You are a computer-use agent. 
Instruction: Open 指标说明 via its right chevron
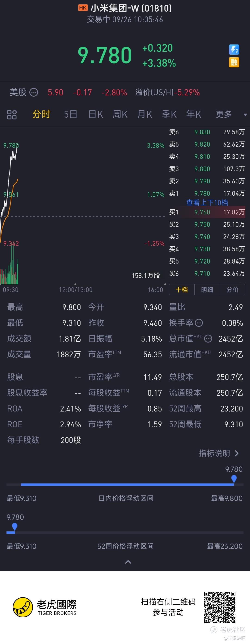237,453
